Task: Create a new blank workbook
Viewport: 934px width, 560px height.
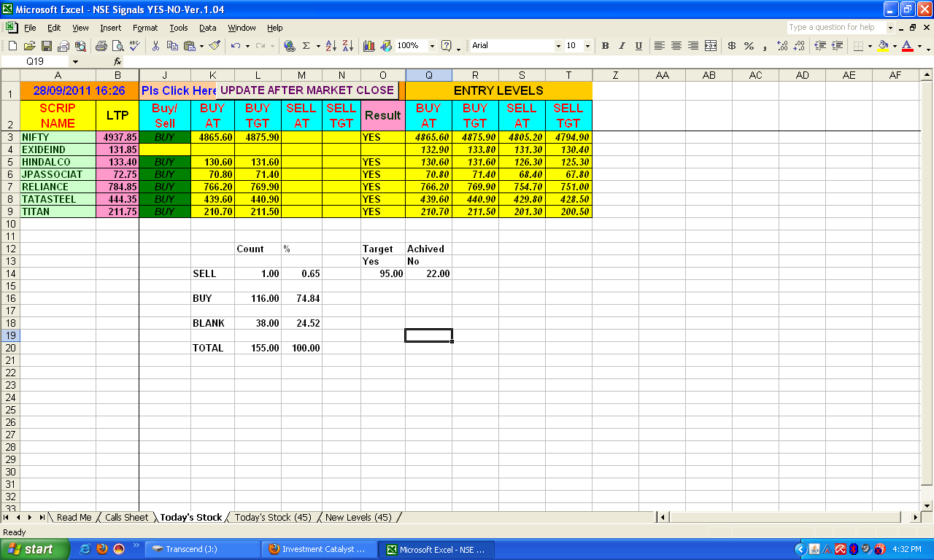Action: pyautogui.click(x=12, y=46)
